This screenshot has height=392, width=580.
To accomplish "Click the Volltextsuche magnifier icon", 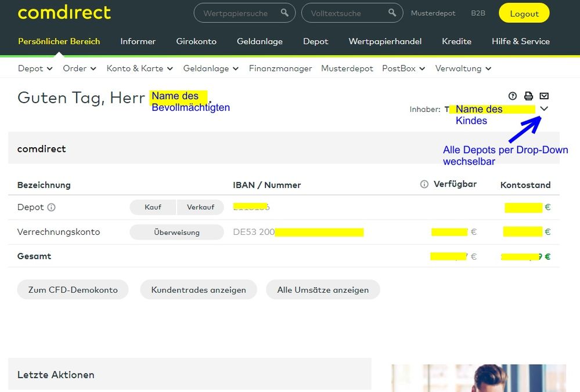I will coord(392,12).
